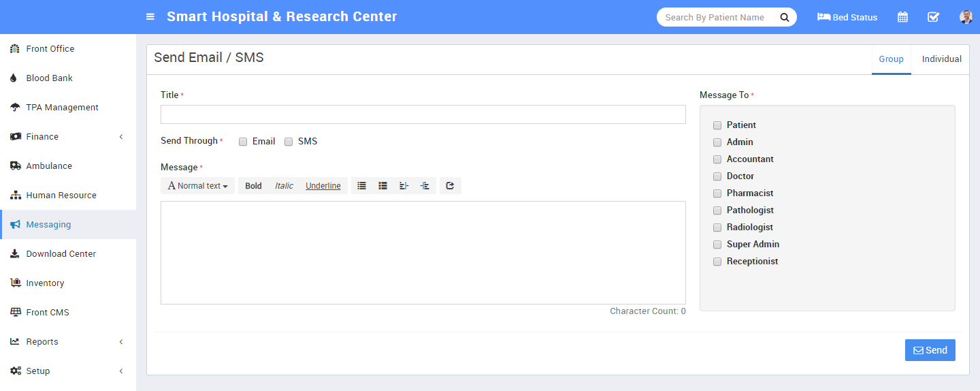Check the Accountant recipient box

click(717, 159)
